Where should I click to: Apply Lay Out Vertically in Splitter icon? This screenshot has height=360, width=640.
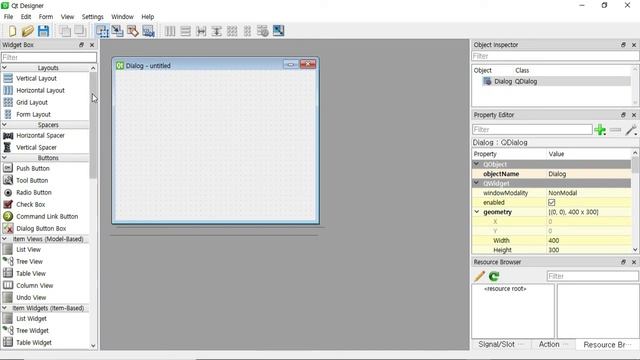tap(216, 31)
